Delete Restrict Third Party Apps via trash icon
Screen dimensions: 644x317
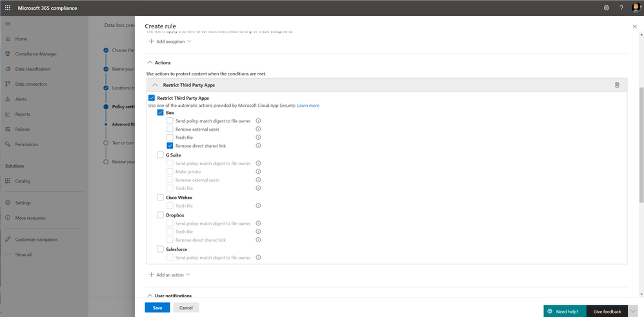click(x=616, y=85)
